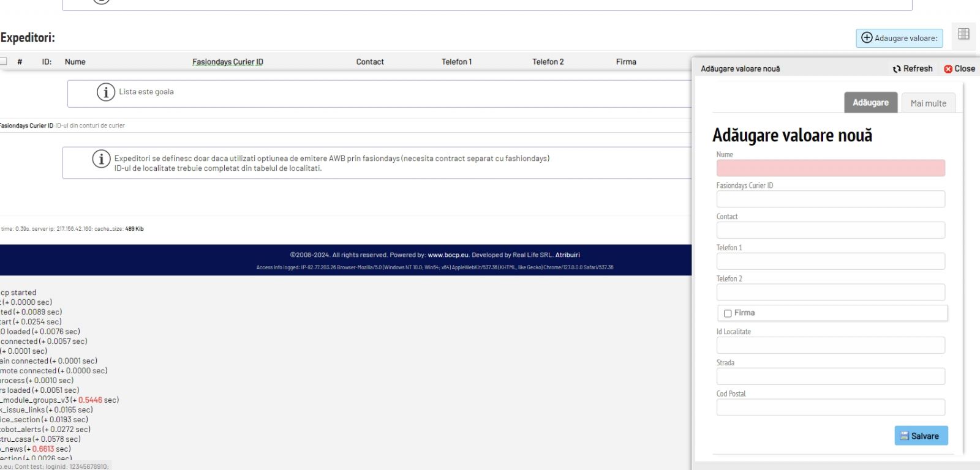Screen dimensions: 980x470
Task: Open the Atribuiri link in footer
Action: pyautogui.click(x=567, y=255)
